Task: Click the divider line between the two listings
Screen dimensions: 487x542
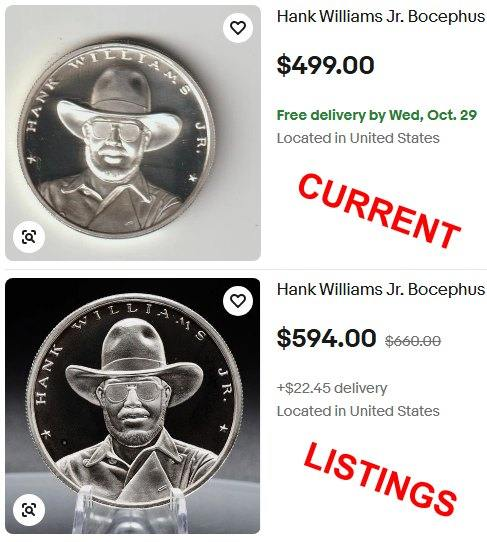Action: pos(246,269)
